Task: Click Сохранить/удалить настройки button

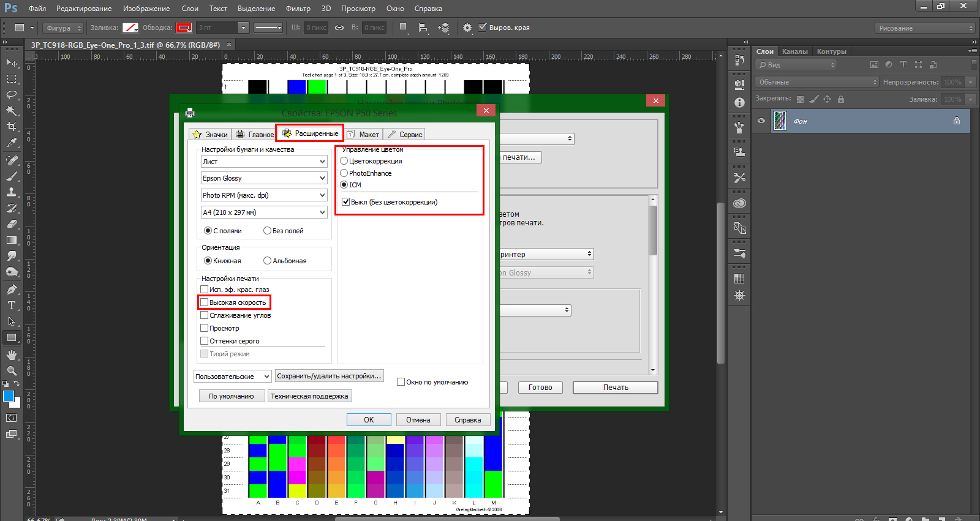Action: click(330, 376)
